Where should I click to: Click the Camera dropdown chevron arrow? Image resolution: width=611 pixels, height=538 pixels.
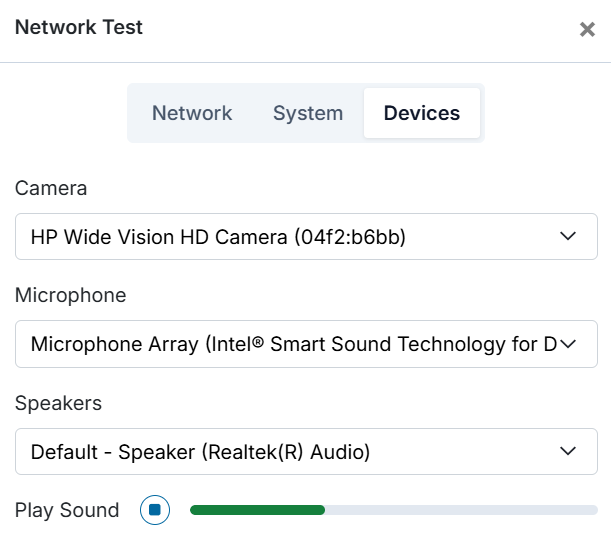[568, 236]
